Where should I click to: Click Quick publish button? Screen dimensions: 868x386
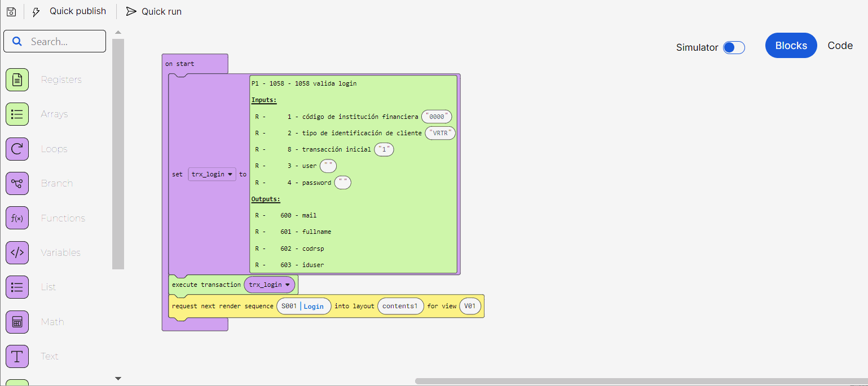click(69, 12)
